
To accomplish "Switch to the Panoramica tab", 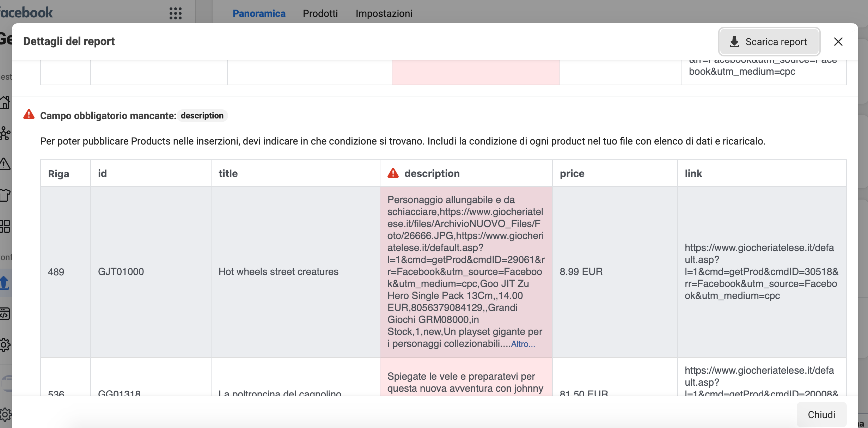I will pos(259,13).
